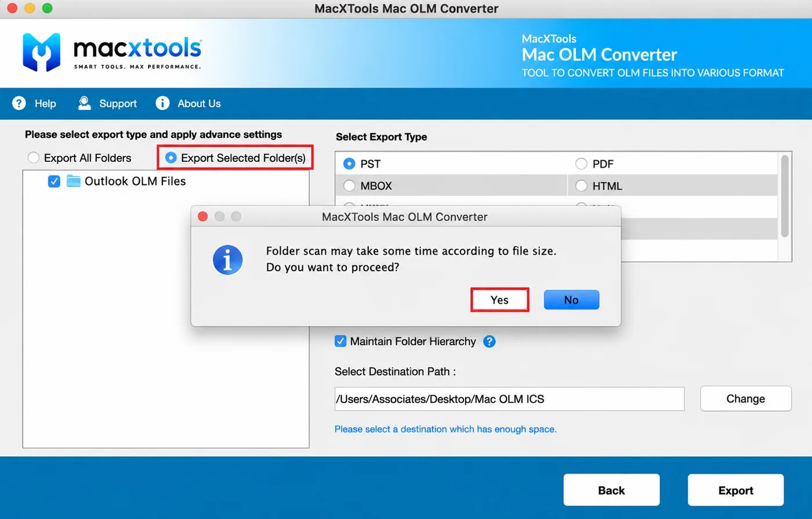
Task: Open the About Us menu item
Action: click(199, 103)
